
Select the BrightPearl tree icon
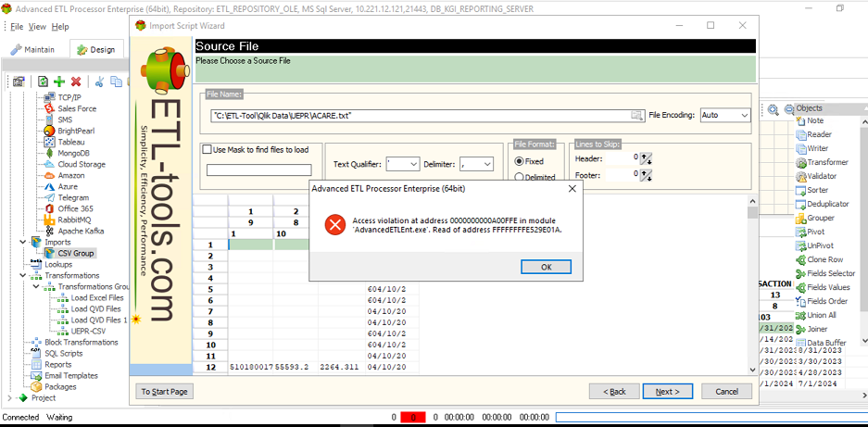pyautogui.click(x=49, y=131)
